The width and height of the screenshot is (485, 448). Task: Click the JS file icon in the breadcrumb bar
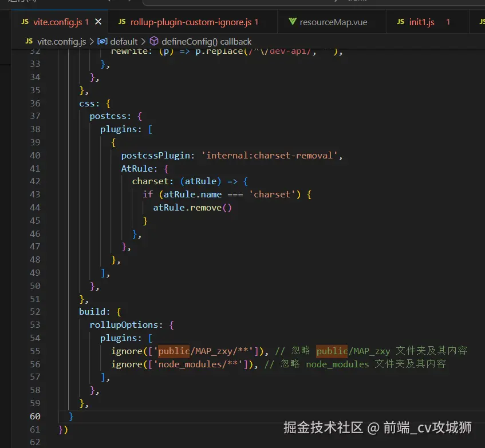(29, 41)
